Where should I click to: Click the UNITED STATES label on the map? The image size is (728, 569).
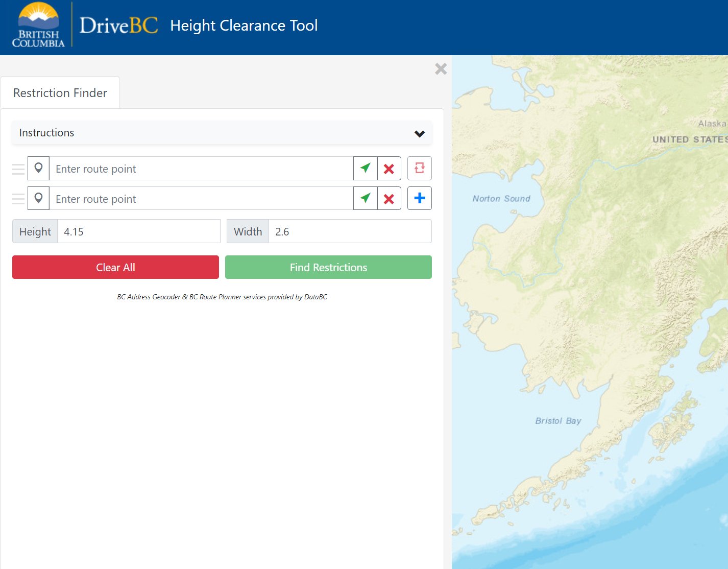click(x=690, y=139)
